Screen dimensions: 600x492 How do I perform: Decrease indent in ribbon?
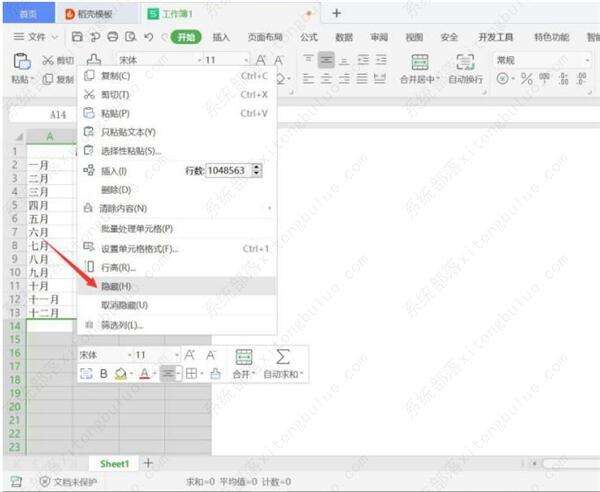[x=363, y=60]
